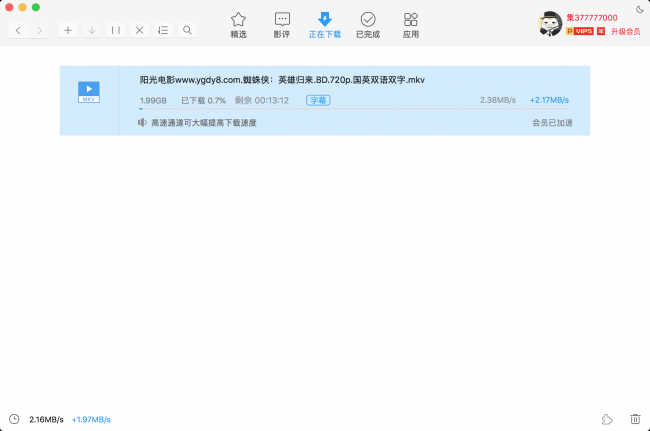Open the trash bin icon at bottom

click(x=635, y=419)
